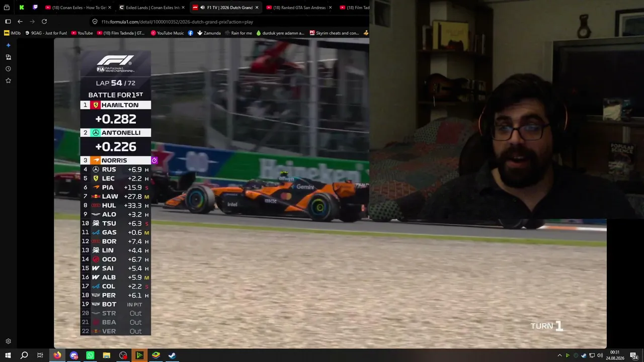Mute the F1 TV tab audio icon
The height and width of the screenshot is (362, 644).
pos(202,8)
